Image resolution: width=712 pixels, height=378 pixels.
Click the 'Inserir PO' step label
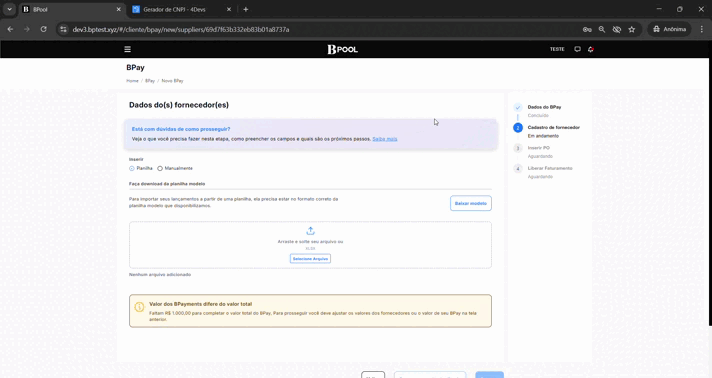click(x=539, y=148)
